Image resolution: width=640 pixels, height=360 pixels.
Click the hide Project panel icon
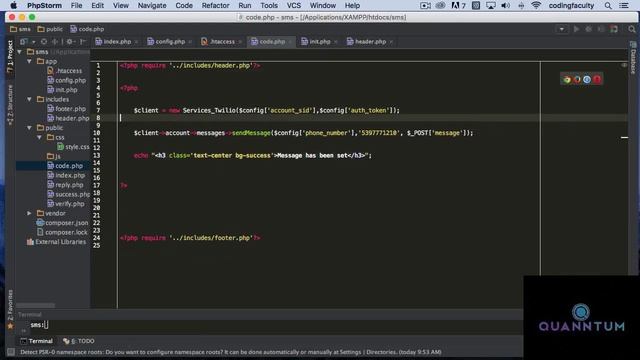[83, 42]
